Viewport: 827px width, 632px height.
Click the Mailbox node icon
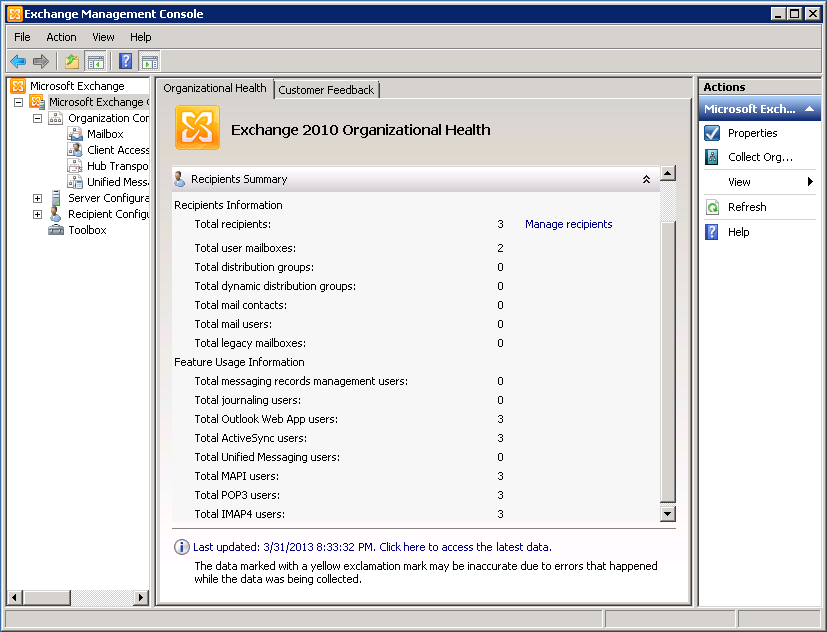pyautogui.click(x=75, y=133)
